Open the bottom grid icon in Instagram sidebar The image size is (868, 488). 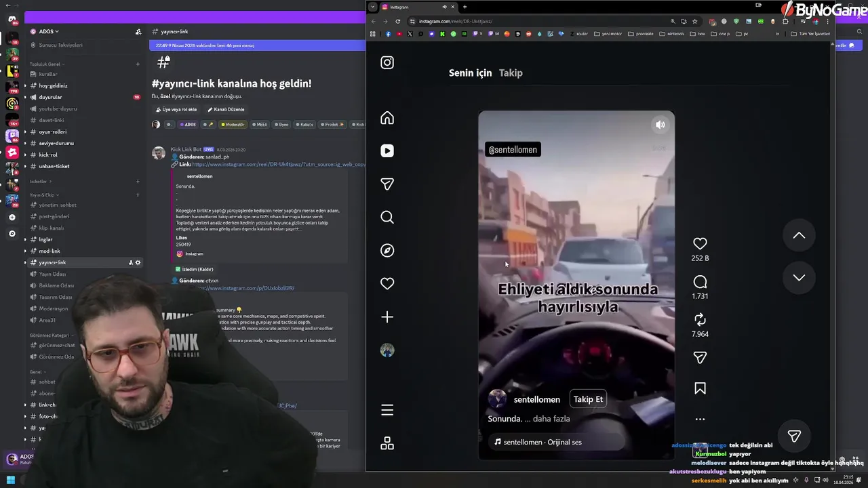coord(387,443)
